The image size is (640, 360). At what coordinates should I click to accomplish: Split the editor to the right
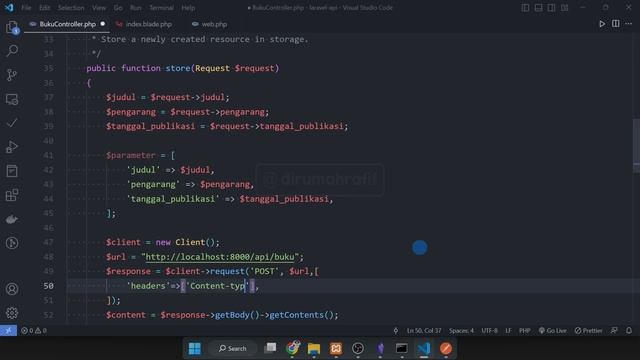[616, 24]
